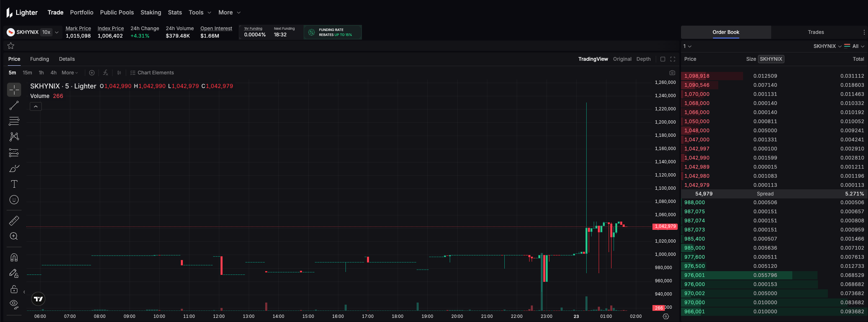Open the measure ruler tool
This screenshot has width=868, height=322.
coord(14,221)
